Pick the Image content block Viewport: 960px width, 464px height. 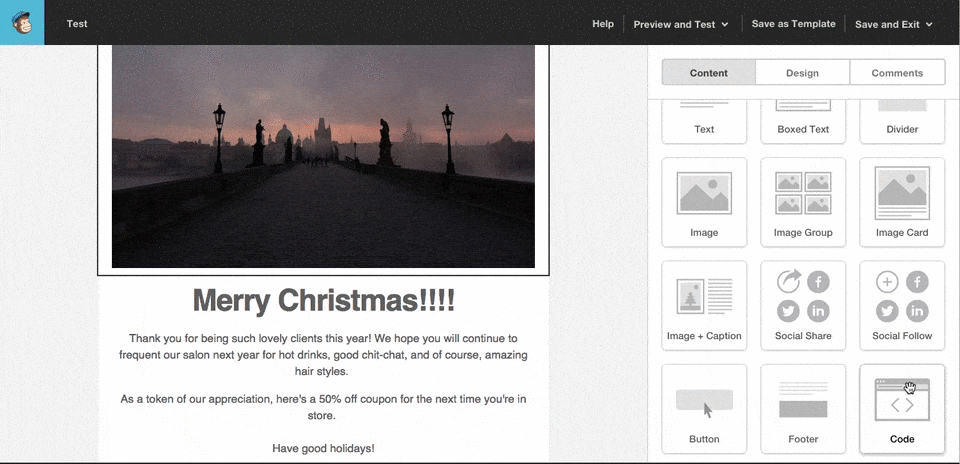704,201
